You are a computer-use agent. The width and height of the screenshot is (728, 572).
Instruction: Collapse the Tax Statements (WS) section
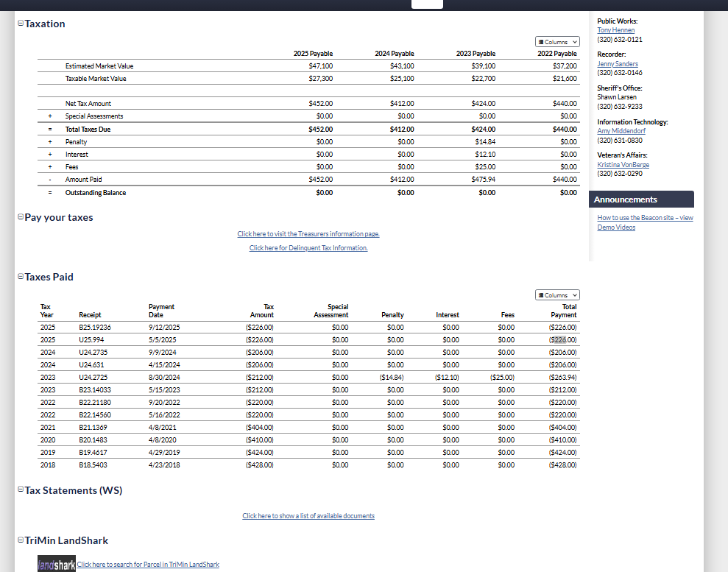(x=20, y=491)
